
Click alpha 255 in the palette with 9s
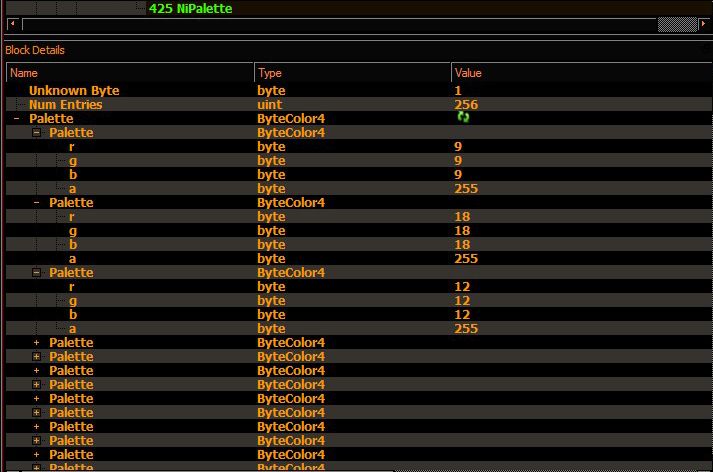coord(466,189)
